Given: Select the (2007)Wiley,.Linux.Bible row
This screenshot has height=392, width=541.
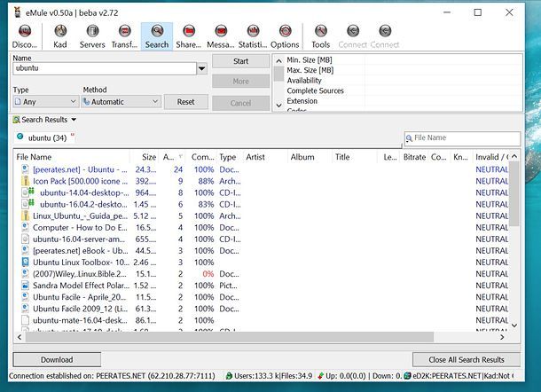Looking at the screenshot, I should (263, 274).
